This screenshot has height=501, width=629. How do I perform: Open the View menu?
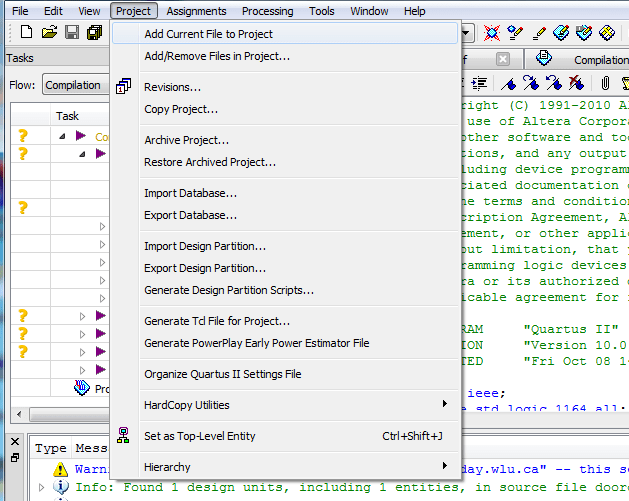pos(89,11)
